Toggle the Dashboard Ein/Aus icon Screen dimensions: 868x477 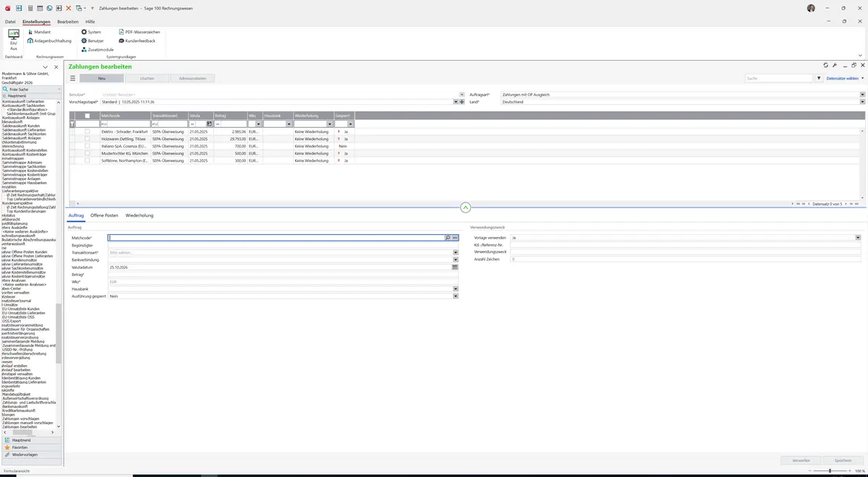(x=14, y=39)
